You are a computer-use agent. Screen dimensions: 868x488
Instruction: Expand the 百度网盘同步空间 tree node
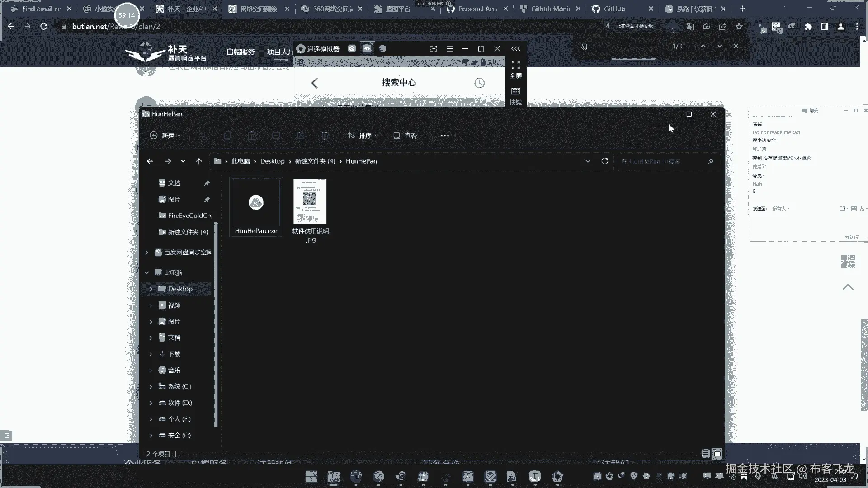[147, 253]
